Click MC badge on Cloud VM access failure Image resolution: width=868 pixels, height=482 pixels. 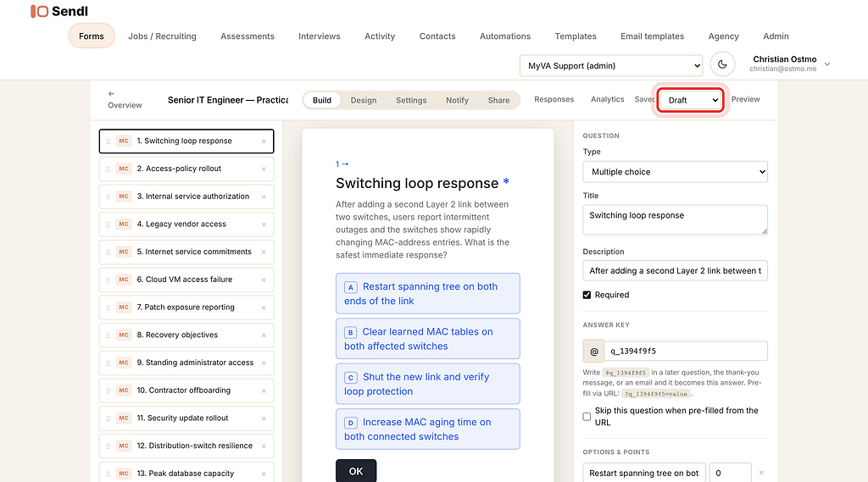(x=124, y=280)
